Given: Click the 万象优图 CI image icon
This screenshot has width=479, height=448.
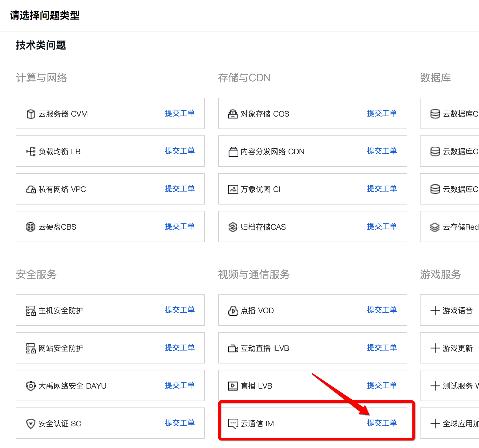Looking at the screenshot, I should (233, 189).
